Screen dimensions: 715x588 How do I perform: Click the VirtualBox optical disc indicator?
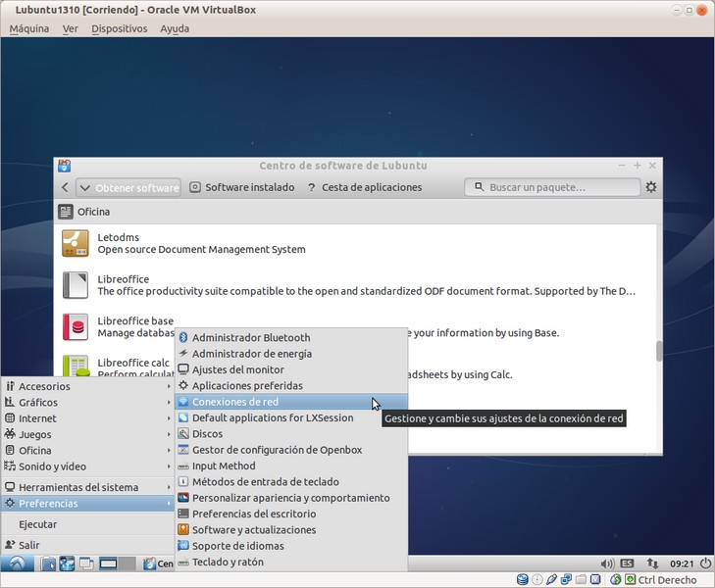[537, 579]
